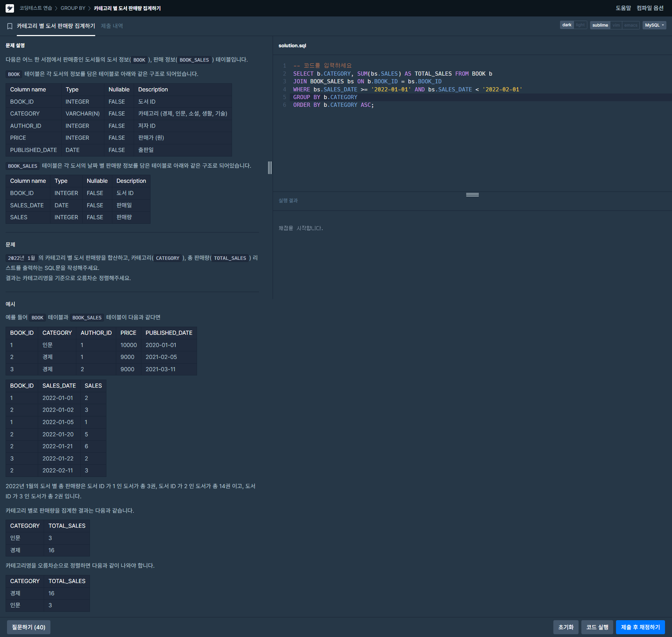672x637 pixels.
Task: Select sublime keybinding mode
Action: coord(600,25)
